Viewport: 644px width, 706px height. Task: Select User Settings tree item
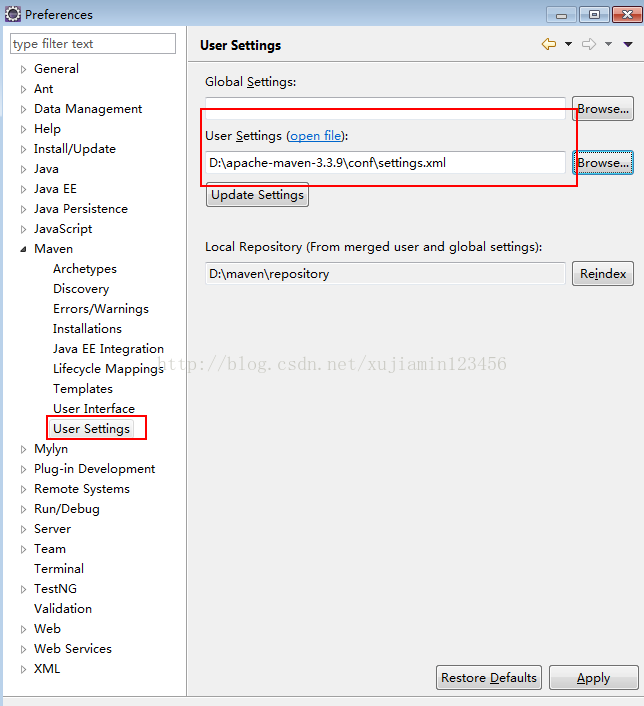91,429
